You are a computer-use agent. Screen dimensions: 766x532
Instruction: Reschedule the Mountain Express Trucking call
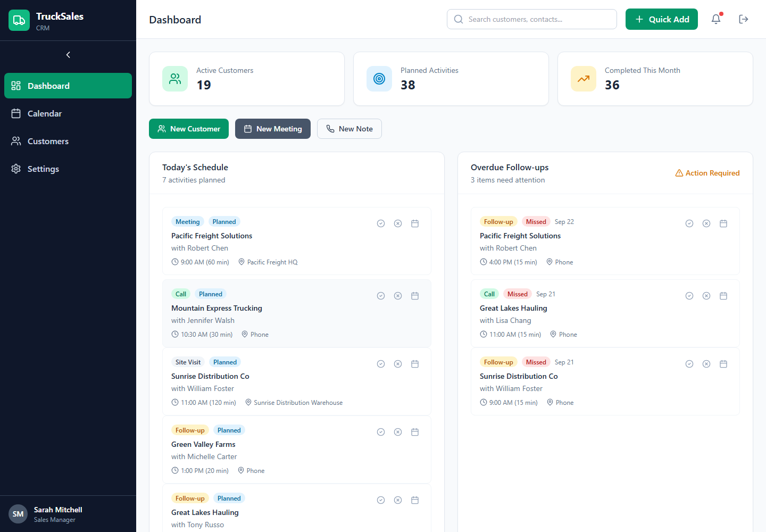(415, 296)
